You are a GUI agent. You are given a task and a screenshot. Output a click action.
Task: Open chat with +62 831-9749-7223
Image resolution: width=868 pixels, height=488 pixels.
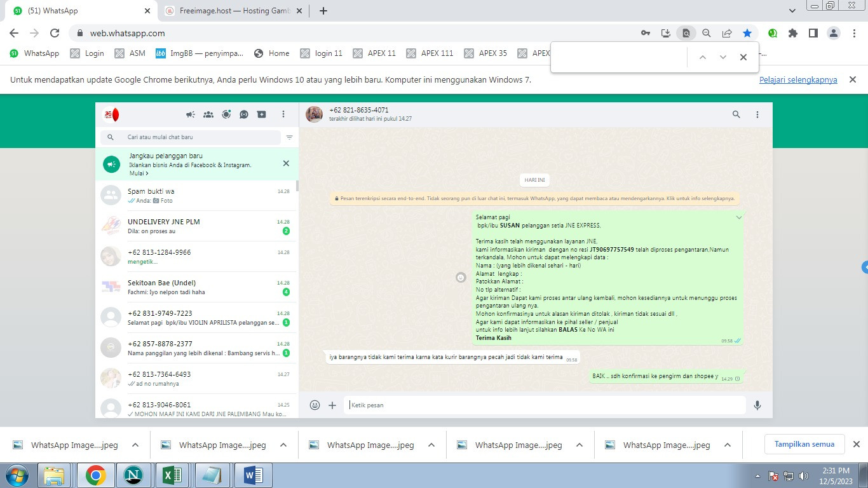(196, 317)
